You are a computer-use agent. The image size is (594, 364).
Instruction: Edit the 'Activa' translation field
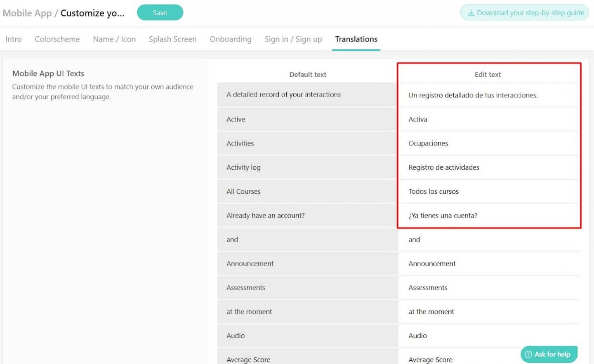pos(489,119)
